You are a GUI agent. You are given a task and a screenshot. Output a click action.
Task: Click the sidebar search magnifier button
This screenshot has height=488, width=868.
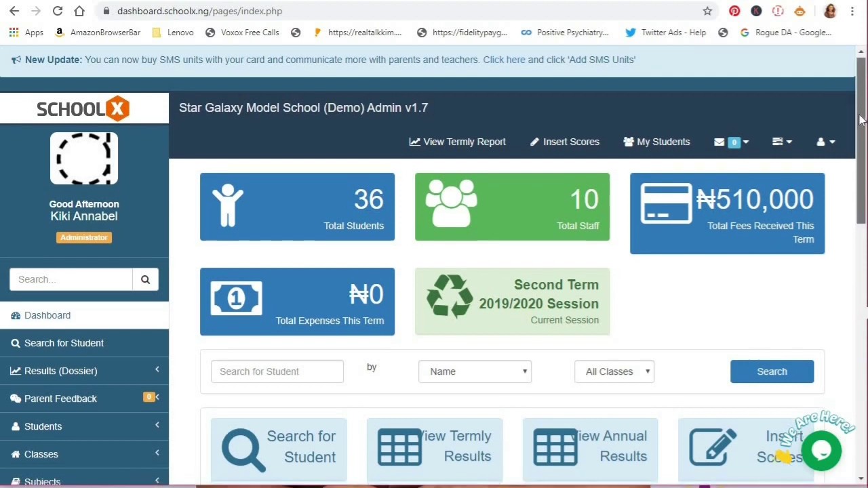[145, 279]
